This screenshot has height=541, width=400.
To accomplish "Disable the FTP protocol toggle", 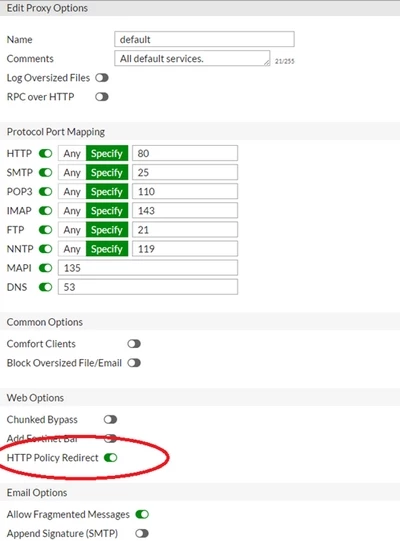I will [46, 230].
